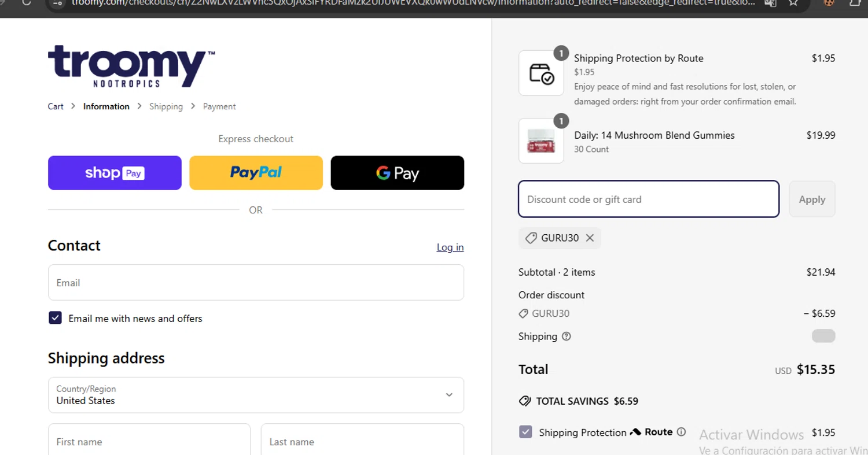This screenshot has height=455, width=868.
Task: Pay with Shop Pay express checkout
Action: 115,173
